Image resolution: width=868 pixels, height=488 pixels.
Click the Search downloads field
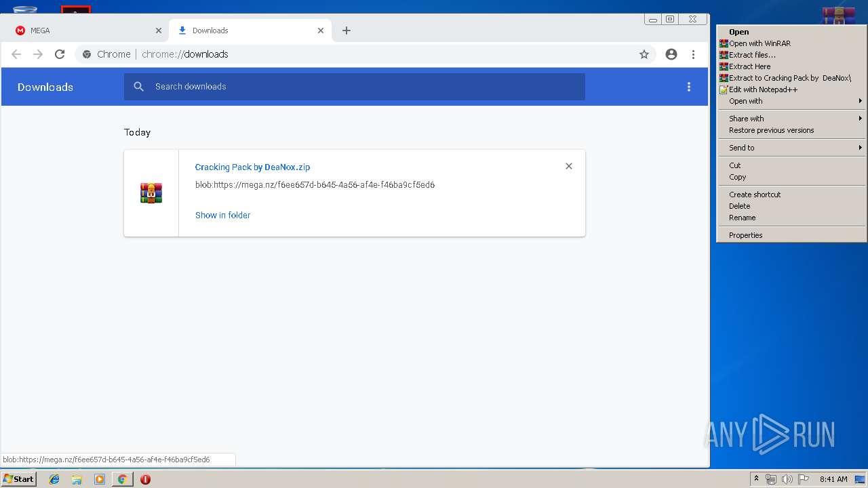pyautogui.click(x=354, y=87)
